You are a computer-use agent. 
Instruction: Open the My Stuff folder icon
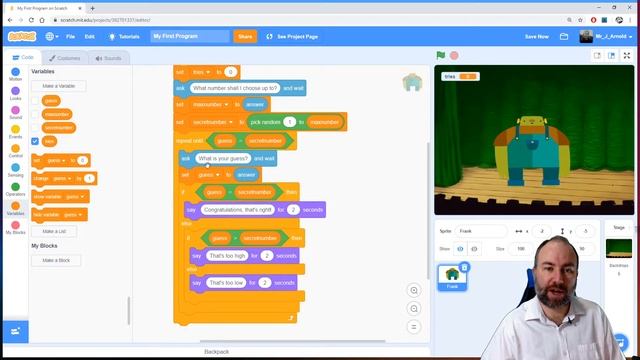(564, 36)
